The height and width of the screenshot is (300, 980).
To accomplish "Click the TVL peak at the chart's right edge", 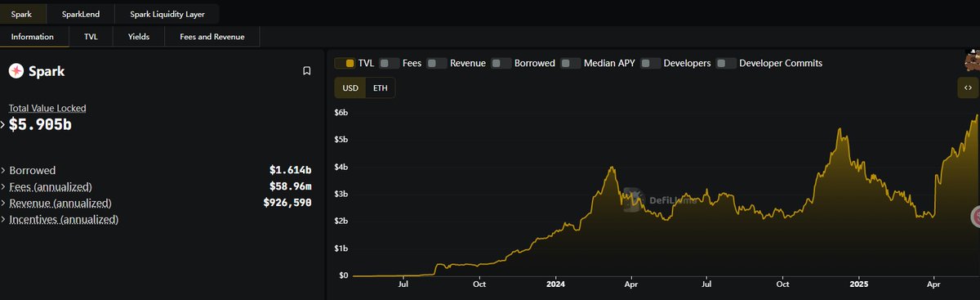I will coord(978,115).
